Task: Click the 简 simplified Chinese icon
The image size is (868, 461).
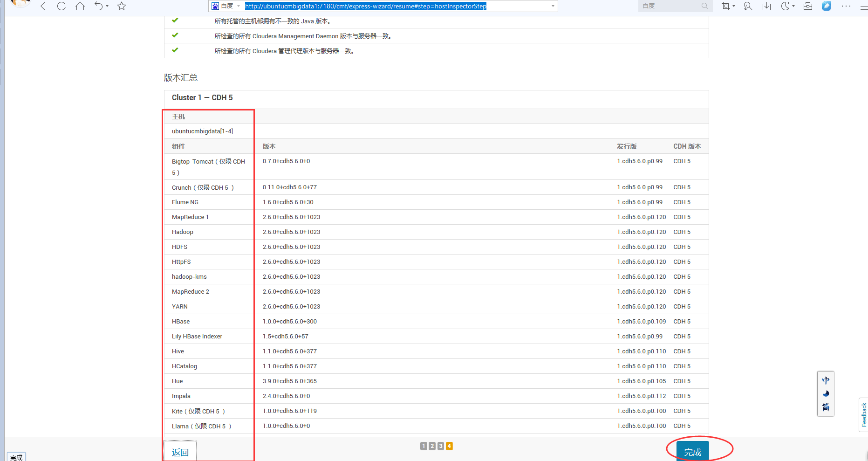Action: click(826, 407)
